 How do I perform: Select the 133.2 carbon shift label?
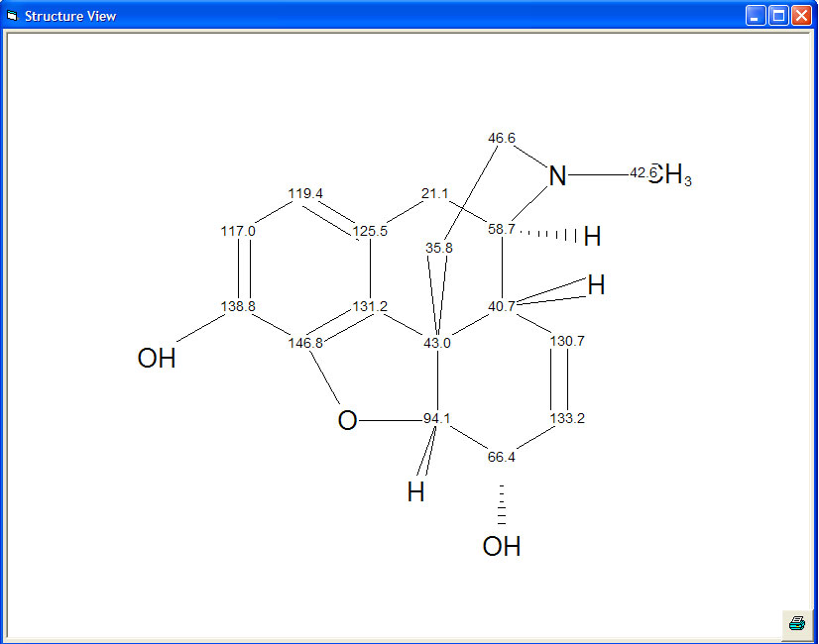[x=567, y=418]
